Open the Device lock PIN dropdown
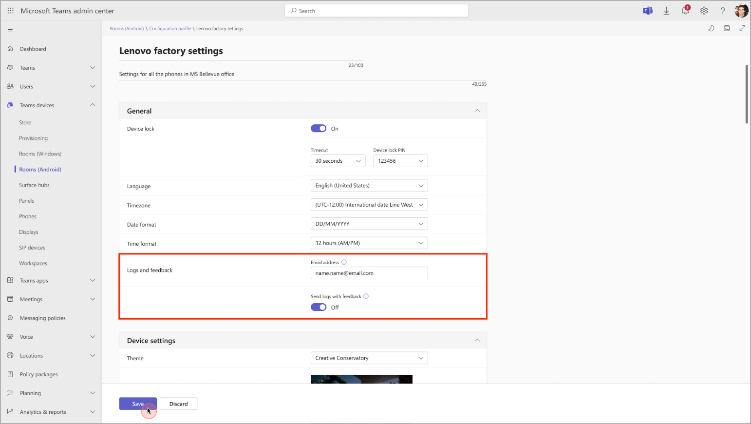This screenshot has width=751, height=424. pos(400,161)
